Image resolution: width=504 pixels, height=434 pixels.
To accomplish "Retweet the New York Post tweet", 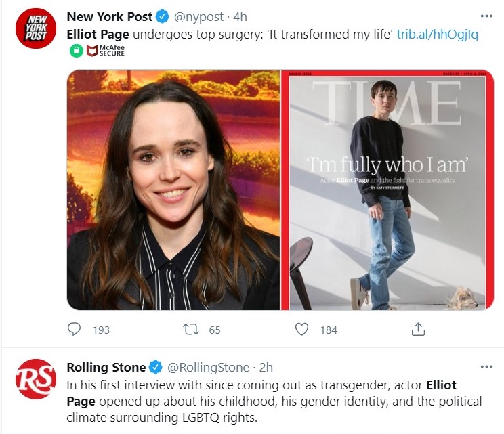I will click(x=191, y=330).
